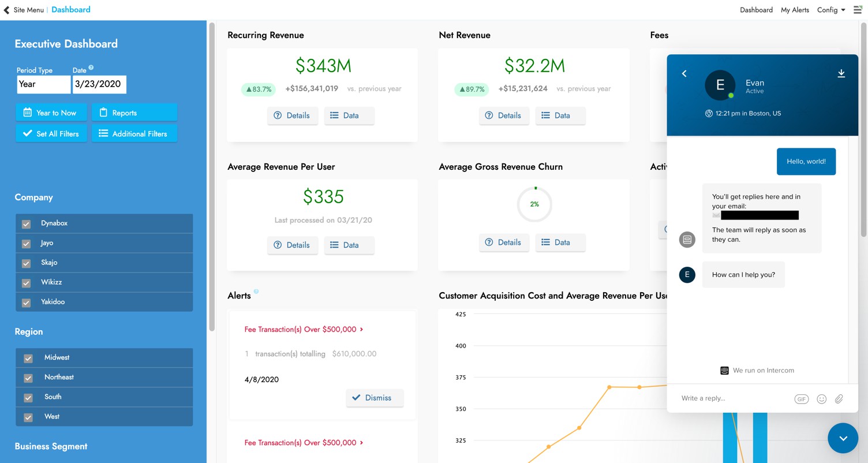Click the Date input field
Viewport: 868px width, 463px height.
pos(99,84)
